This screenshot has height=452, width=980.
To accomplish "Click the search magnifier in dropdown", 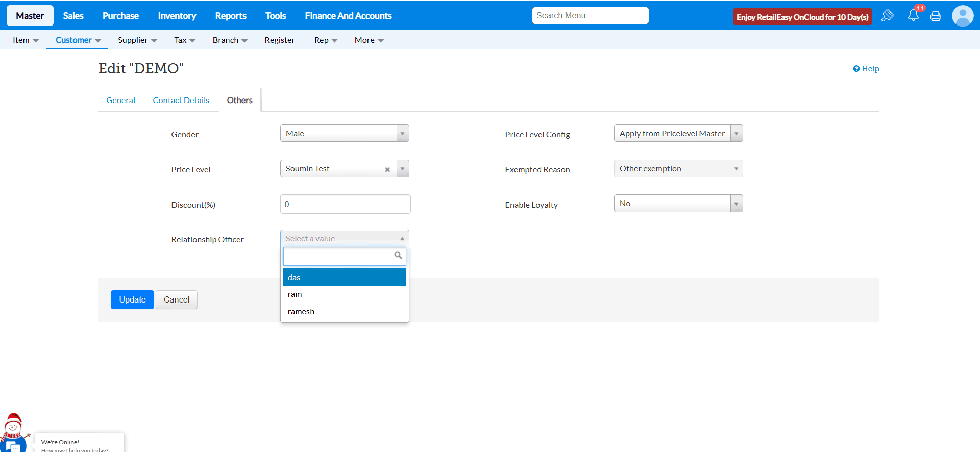I will (398, 255).
